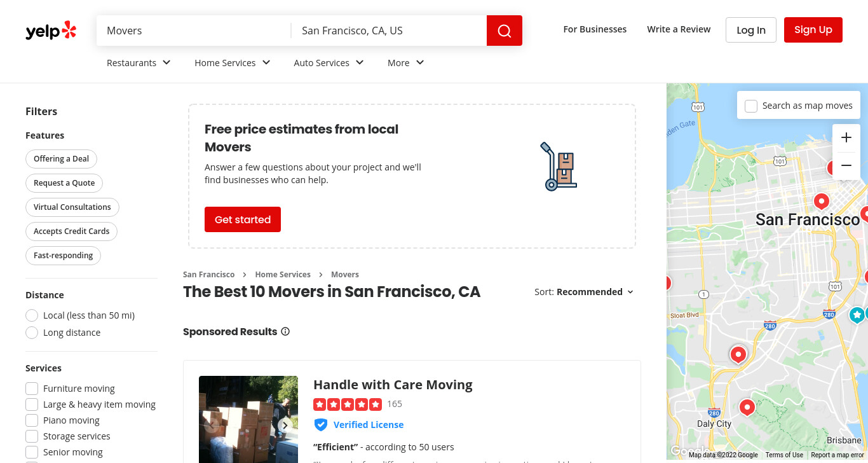The height and width of the screenshot is (463, 868).
Task: Select Long distance option
Action: click(32, 333)
